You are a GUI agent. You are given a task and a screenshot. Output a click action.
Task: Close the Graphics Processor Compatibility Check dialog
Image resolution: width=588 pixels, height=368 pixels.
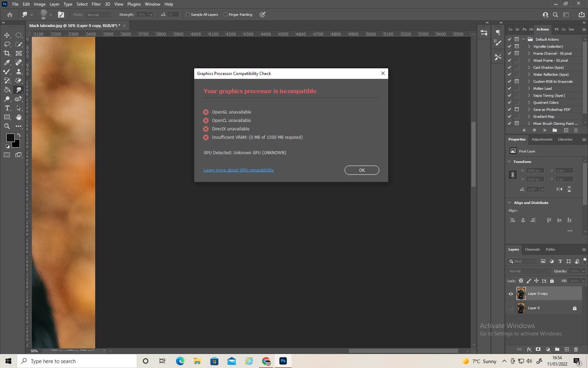point(383,73)
